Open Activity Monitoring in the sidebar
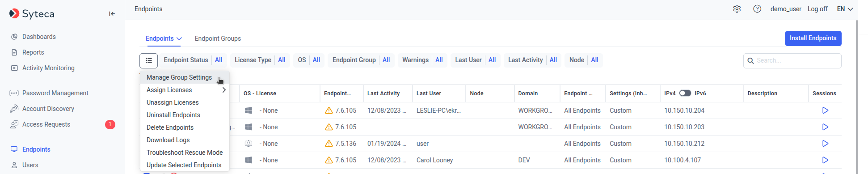Image resolution: width=868 pixels, height=174 pixels. [x=48, y=68]
